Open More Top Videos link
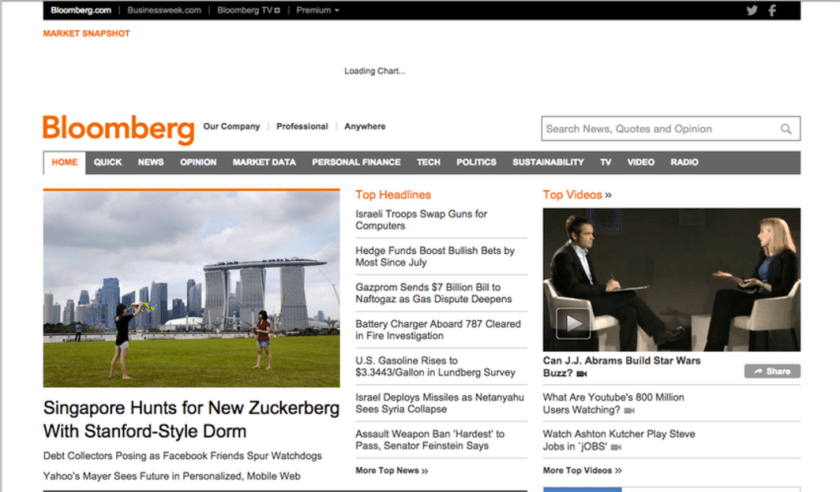The width and height of the screenshot is (840, 492). (582, 470)
